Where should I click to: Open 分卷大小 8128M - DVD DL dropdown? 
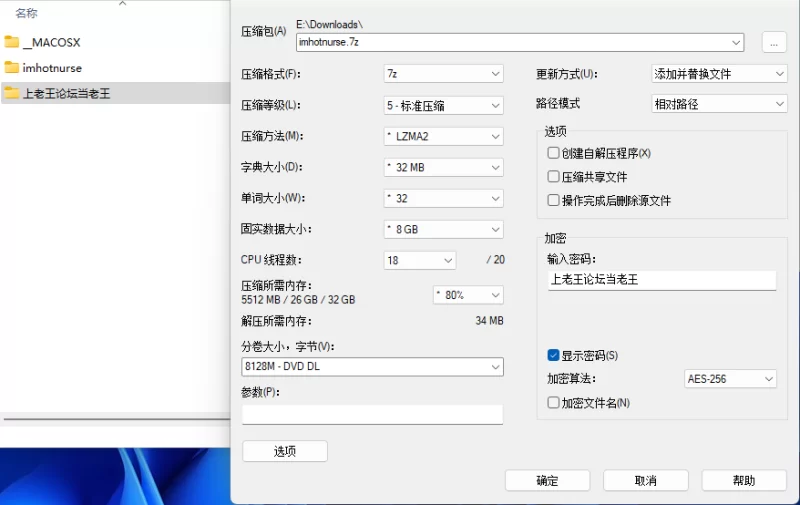372,367
